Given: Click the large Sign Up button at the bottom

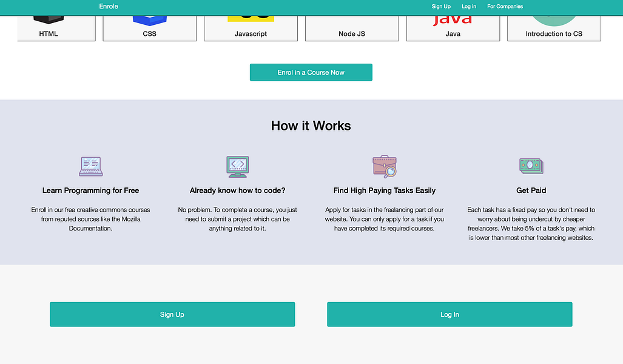Looking at the screenshot, I should [172, 314].
